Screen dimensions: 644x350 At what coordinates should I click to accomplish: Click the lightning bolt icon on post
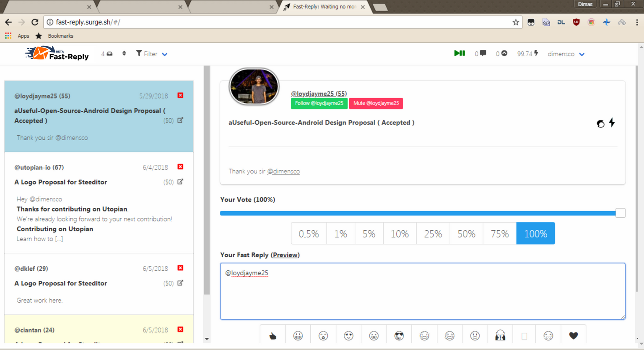point(612,123)
